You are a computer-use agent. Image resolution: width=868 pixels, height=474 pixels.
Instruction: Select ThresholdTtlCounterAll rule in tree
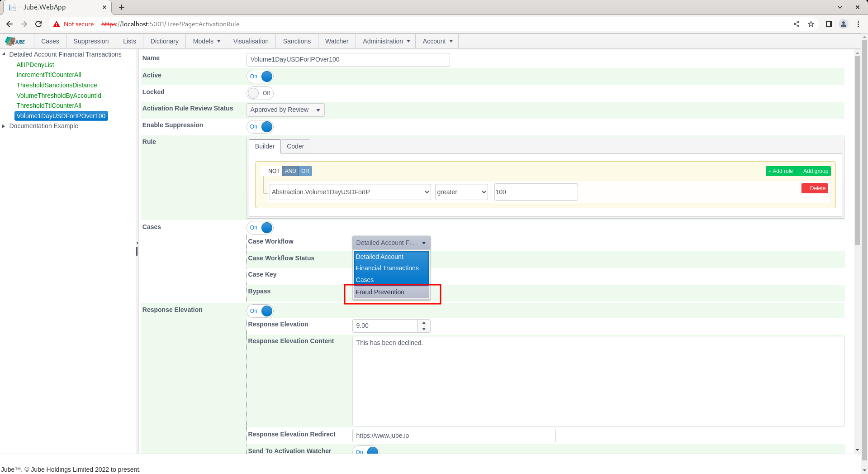49,105
